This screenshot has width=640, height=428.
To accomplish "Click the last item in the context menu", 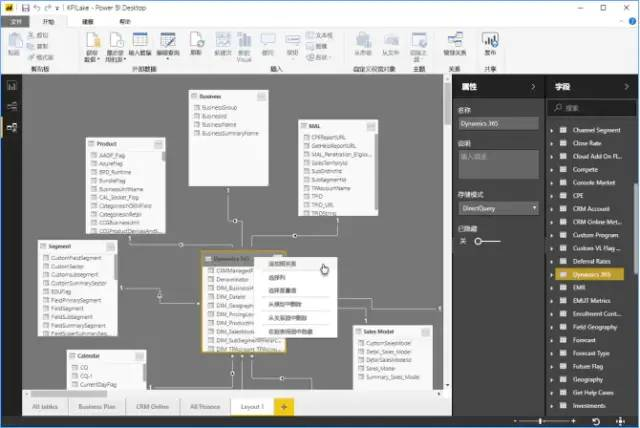I will click(x=296, y=332).
